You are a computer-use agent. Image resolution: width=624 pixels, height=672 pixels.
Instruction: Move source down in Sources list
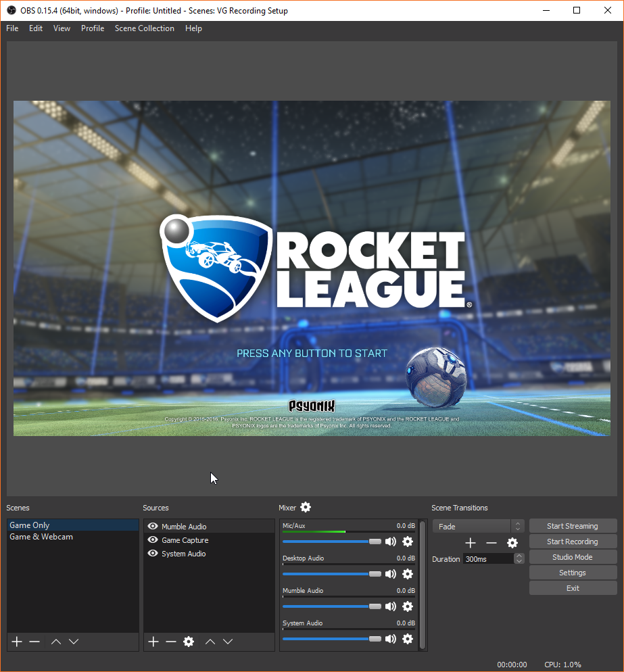point(228,642)
